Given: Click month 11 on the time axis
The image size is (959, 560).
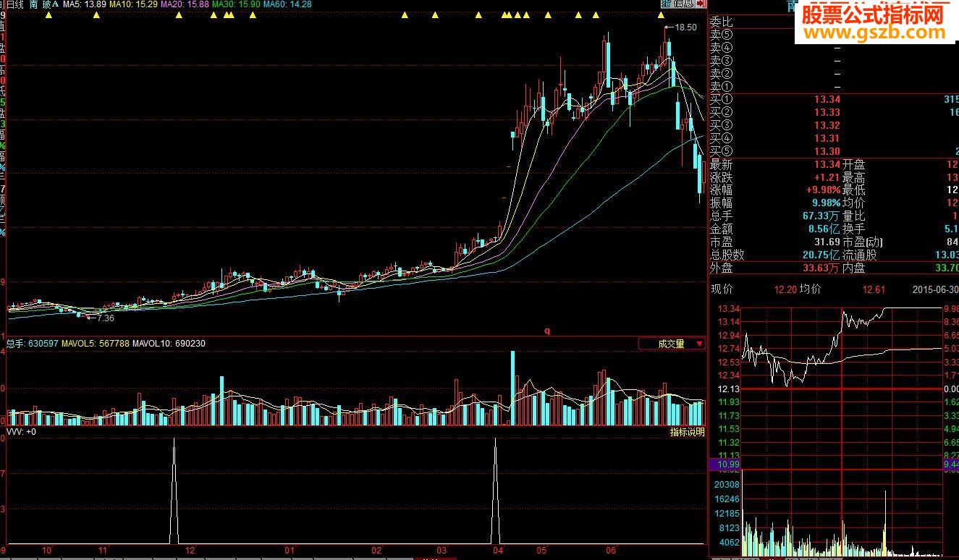Looking at the screenshot, I should coord(103,551).
